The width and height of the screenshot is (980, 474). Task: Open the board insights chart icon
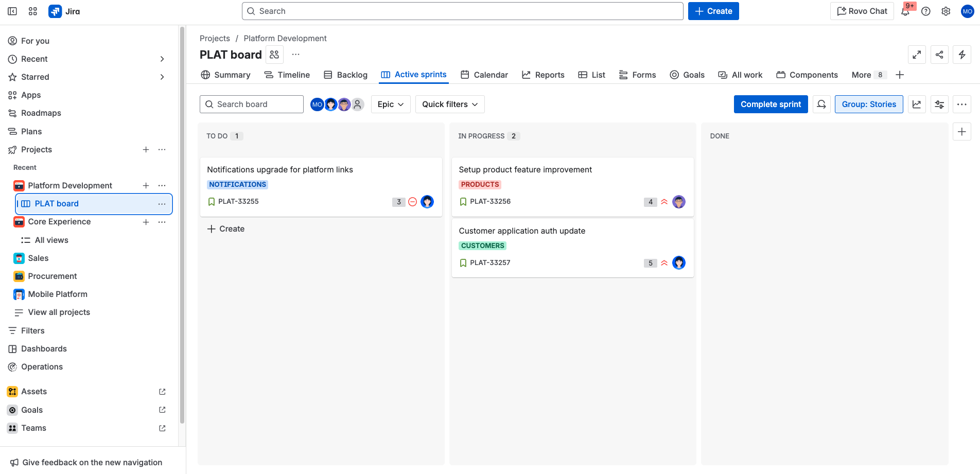(x=917, y=104)
